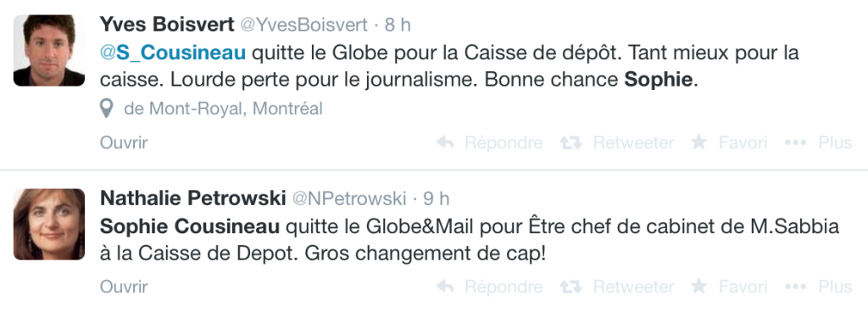Click location pin icon beside de Mont-Royal

pos(106,109)
